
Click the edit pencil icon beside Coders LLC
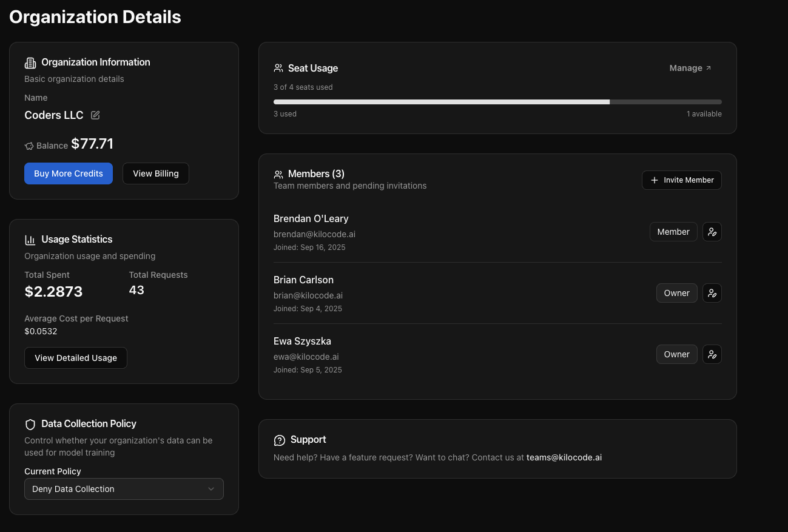[95, 115]
